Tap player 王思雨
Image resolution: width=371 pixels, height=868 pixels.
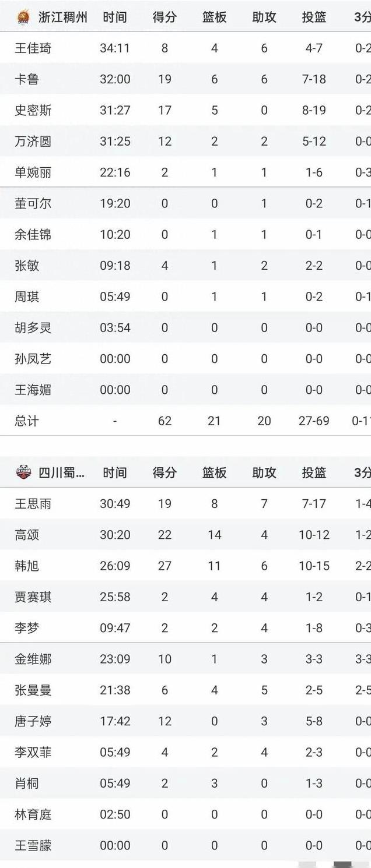[x=33, y=504]
